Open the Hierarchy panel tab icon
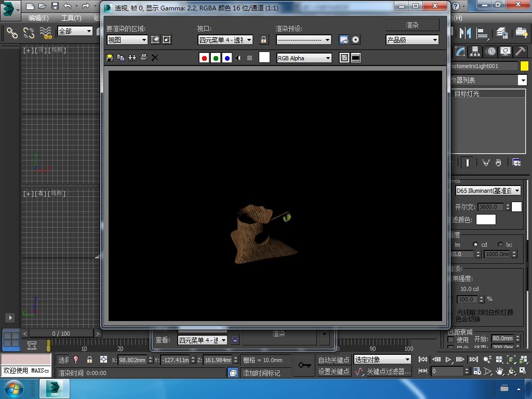This screenshot has width=532, height=399. [x=475, y=51]
